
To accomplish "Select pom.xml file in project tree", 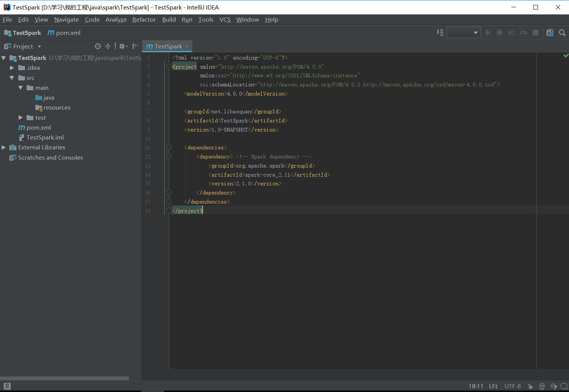I will click(35, 128).
